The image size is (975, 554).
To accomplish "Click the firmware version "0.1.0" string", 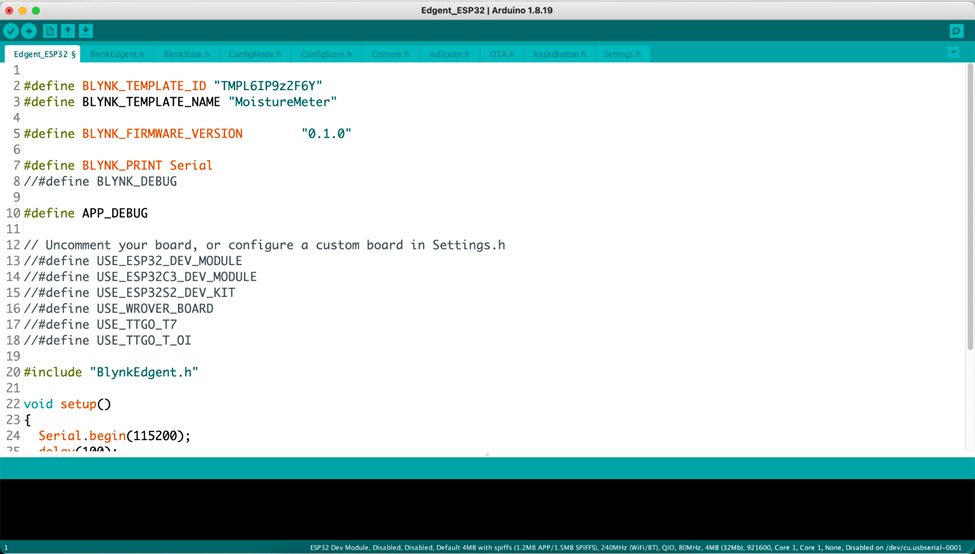I will 326,134.
